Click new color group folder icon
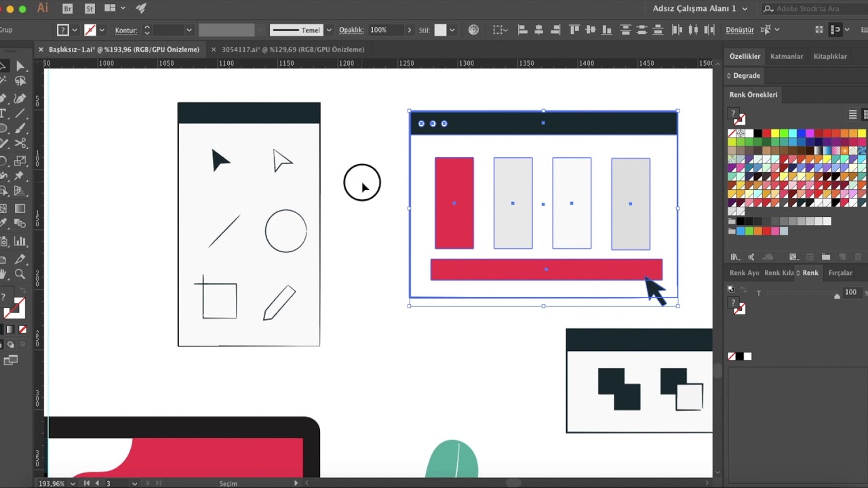The width and height of the screenshot is (868, 488). tap(825, 257)
